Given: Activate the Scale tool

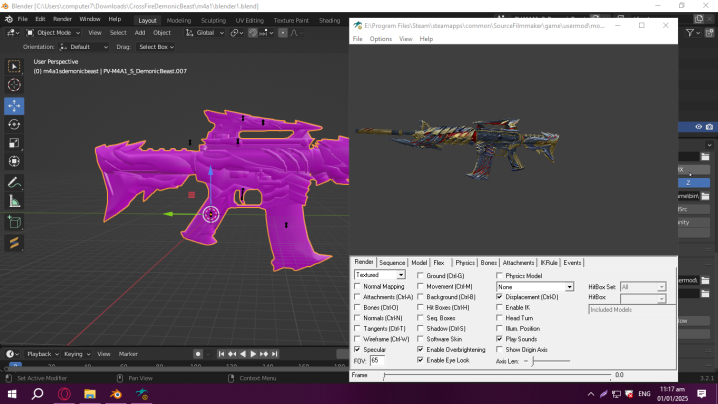Looking at the screenshot, I should pos(14,144).
